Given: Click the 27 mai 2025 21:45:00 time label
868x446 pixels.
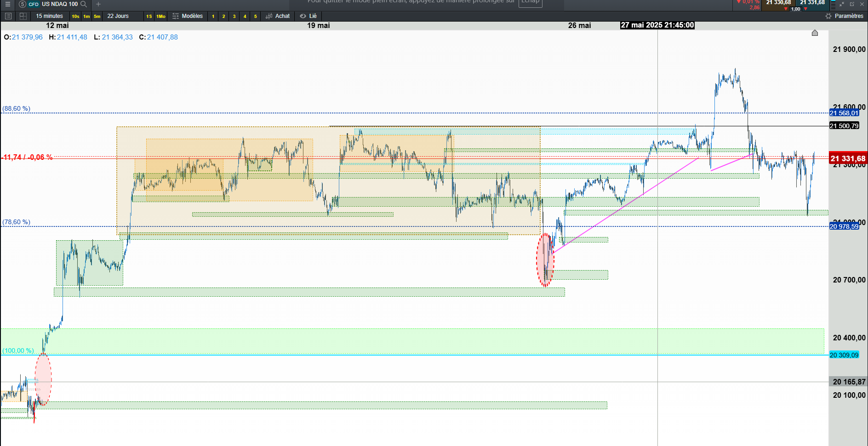Looking at the screenshot, I should (x=657, y=25).
